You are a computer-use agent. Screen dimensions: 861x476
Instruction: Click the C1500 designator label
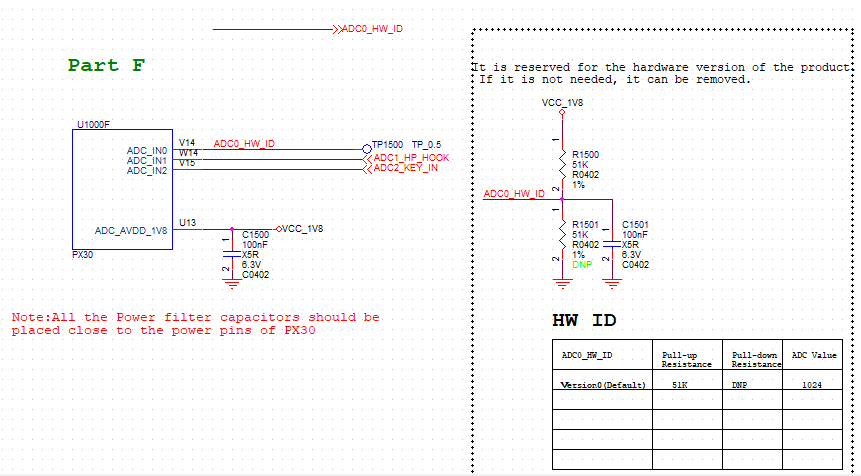(x=255, y=234)
